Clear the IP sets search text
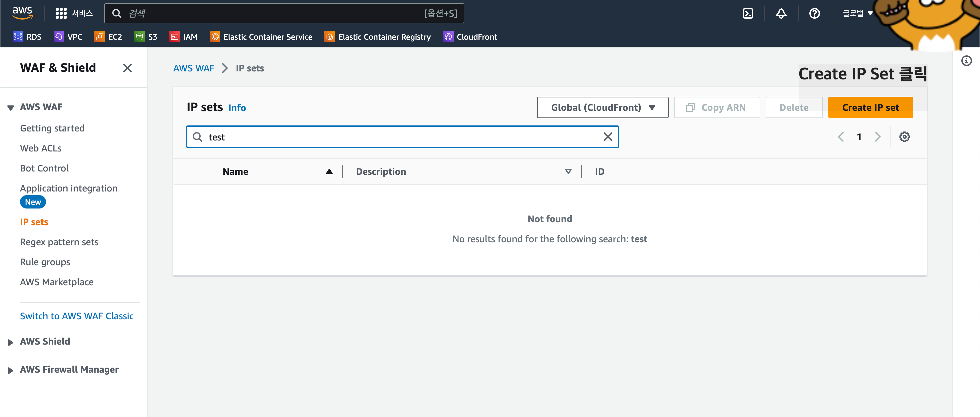980x417 pixels. [x=608, y=137]
